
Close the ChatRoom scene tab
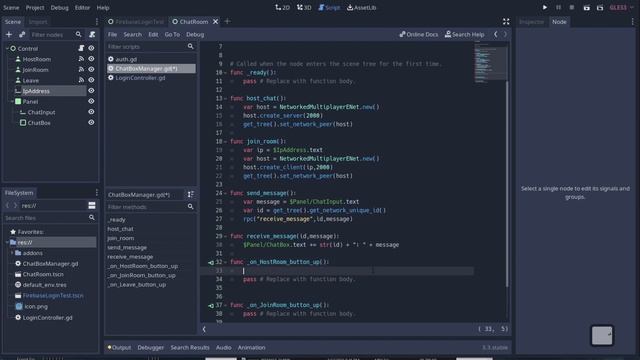click(216, 22)
